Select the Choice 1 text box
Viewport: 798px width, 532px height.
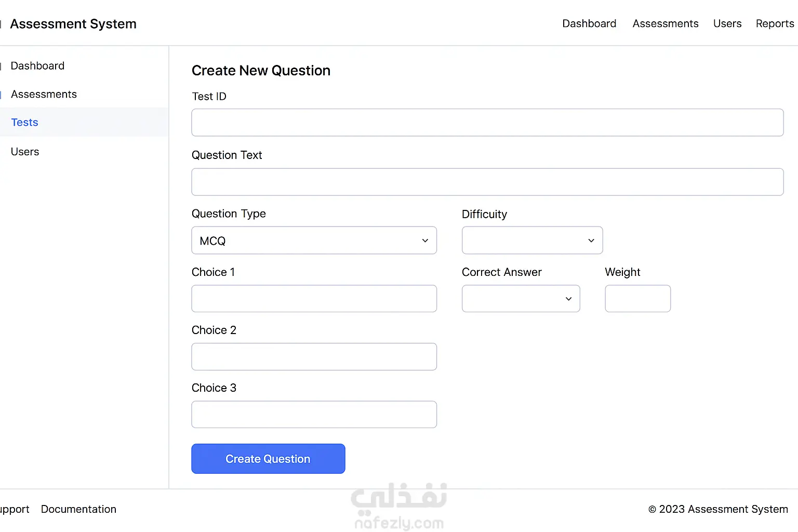coord(314,299)
